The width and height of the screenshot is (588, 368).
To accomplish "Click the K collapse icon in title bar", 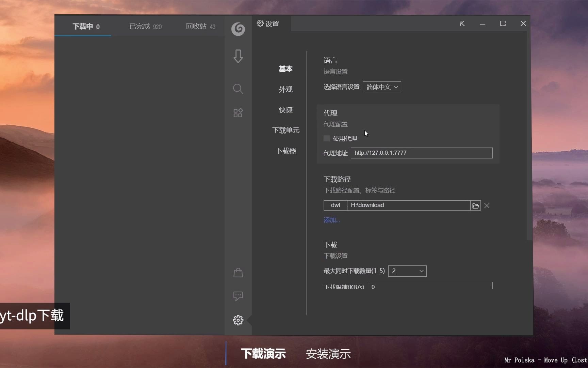I will pyautogui.click(x=462, y=24).
